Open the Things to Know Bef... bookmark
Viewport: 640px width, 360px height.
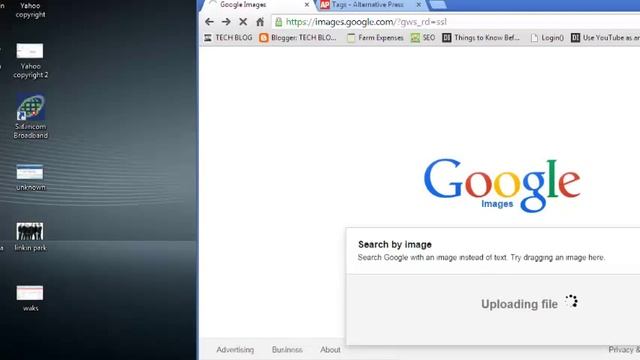481,38
